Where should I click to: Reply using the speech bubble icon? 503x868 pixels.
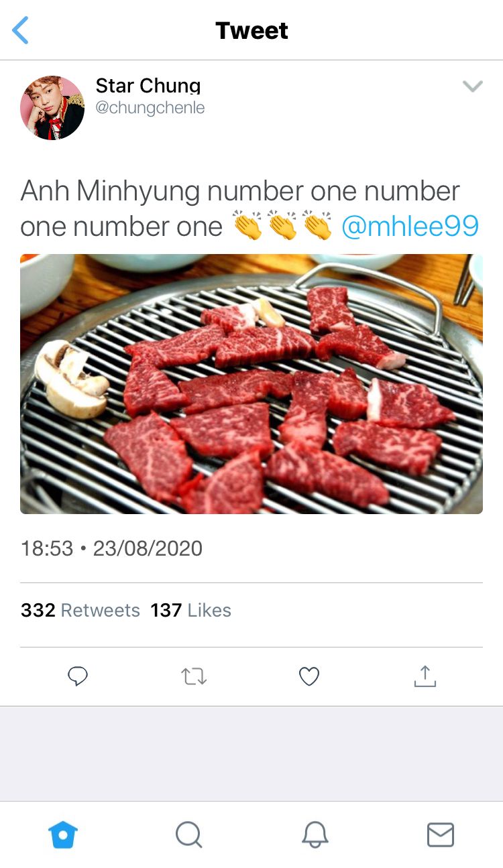78,676
